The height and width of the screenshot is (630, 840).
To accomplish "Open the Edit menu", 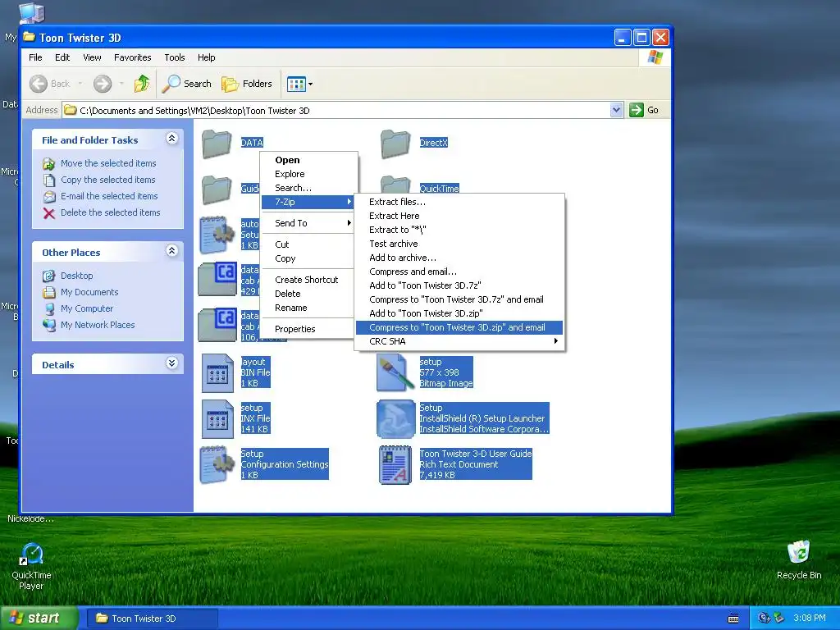I will [62, 57].
